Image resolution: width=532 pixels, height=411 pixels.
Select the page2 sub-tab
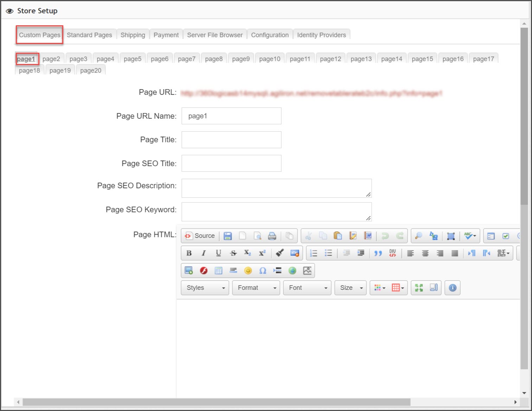tap(51, 59)
